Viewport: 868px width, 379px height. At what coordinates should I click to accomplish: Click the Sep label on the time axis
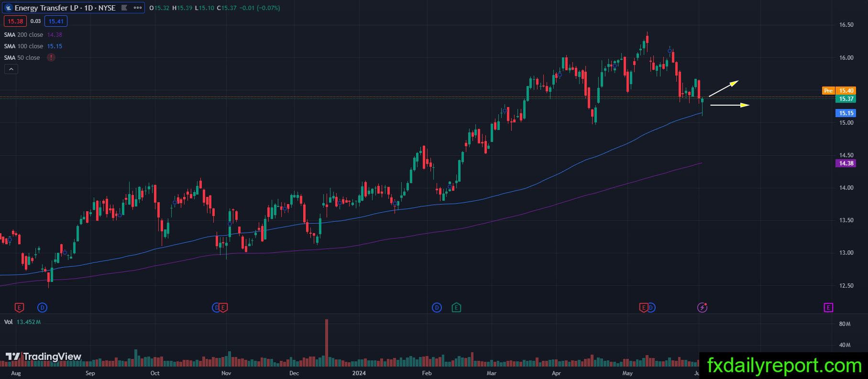90,373
